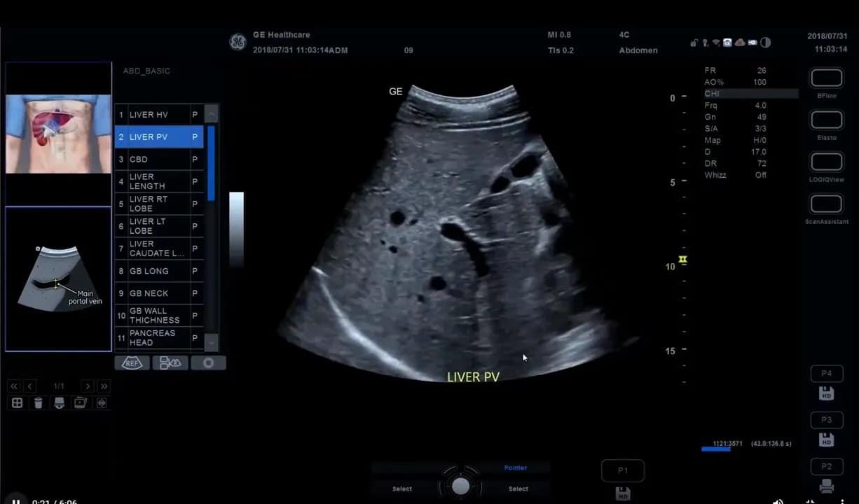Select the grid layout icon
The width and height of the screenshot is (859, 504).
(x=16, y=402)
